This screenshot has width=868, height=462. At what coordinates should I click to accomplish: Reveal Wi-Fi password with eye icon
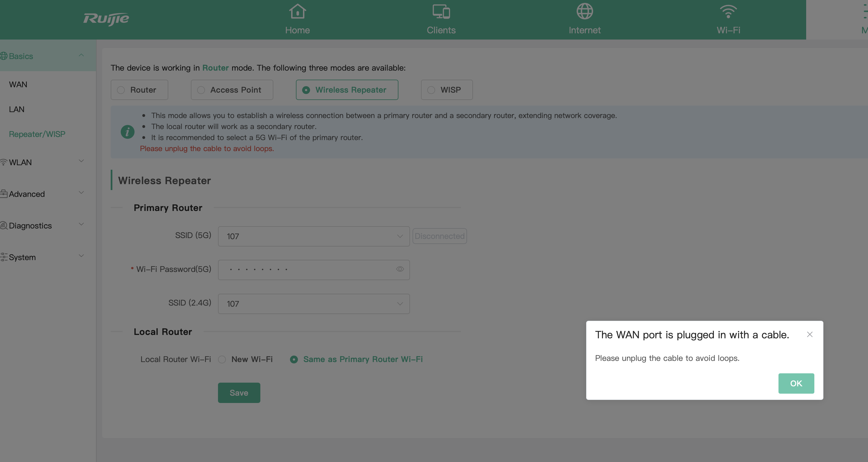(400, 269)
